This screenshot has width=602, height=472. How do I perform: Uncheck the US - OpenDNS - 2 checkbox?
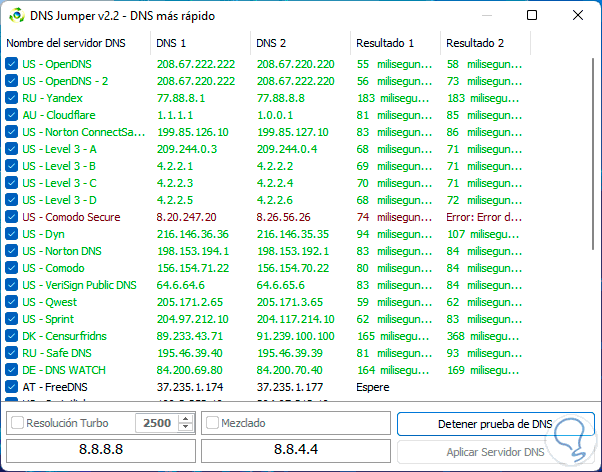pos(12,81)
